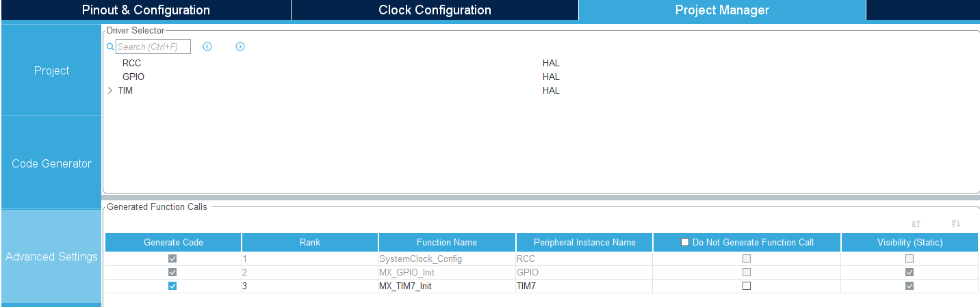Focus the Driver Selector search field

[153, 46]
